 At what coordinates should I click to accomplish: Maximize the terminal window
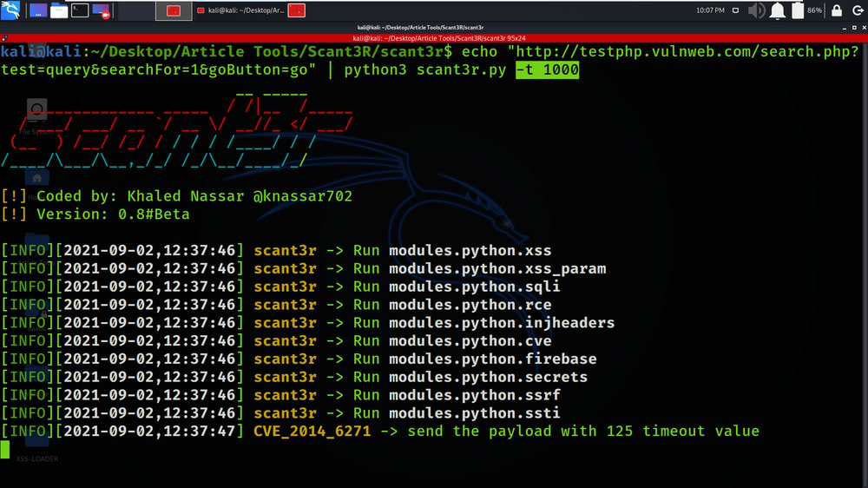pyautogui.click(x=854, y=27)
